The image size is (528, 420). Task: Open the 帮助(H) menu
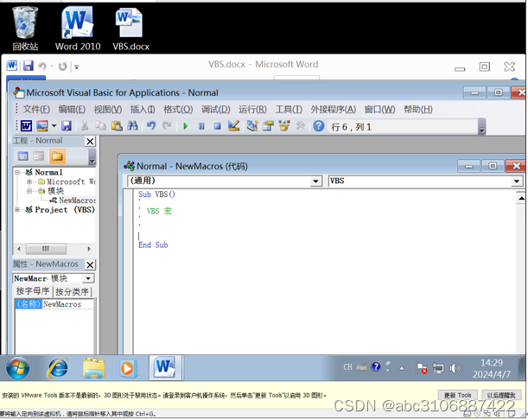(418, 110)
